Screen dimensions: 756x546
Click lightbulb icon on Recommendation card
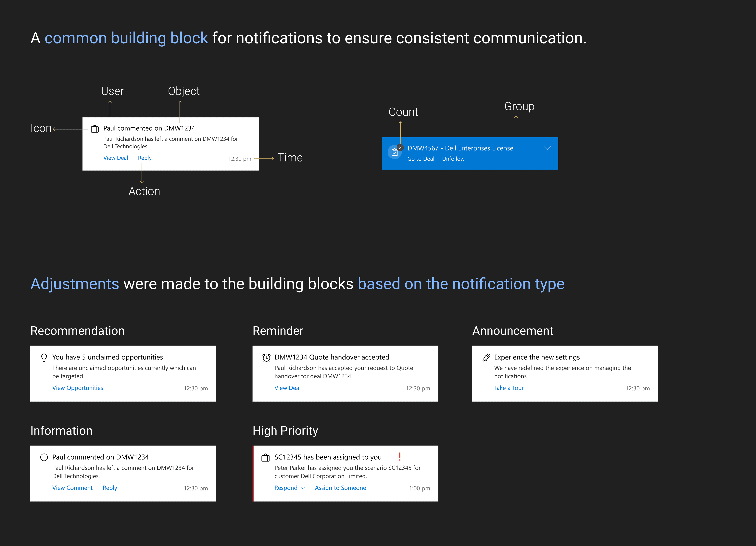coord(44,357)
